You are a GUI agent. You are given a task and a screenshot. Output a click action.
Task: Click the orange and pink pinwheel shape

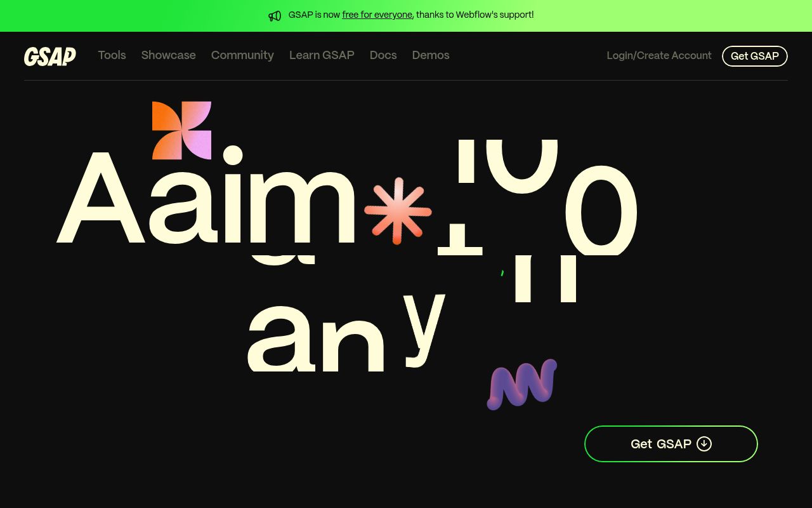point(181,130)
